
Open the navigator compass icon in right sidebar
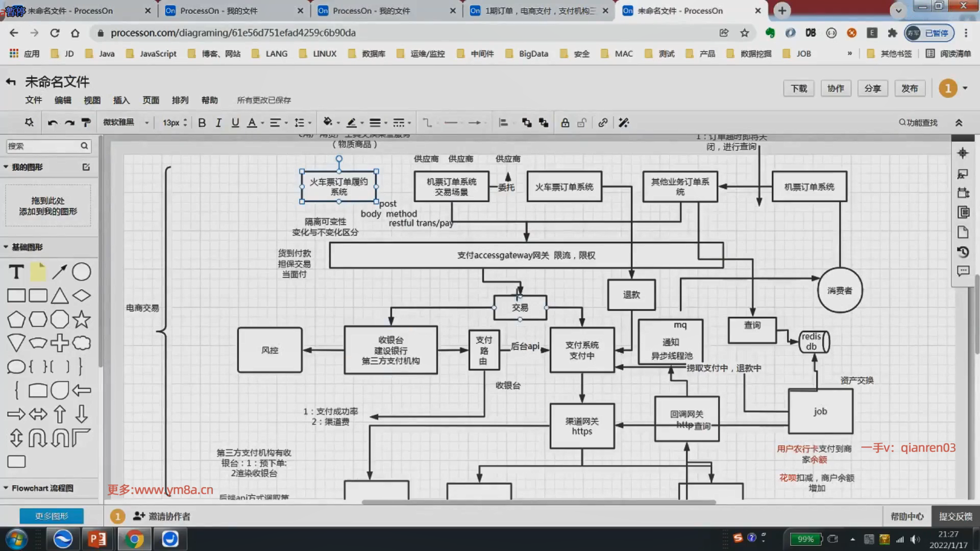click(x=963, y=153)
